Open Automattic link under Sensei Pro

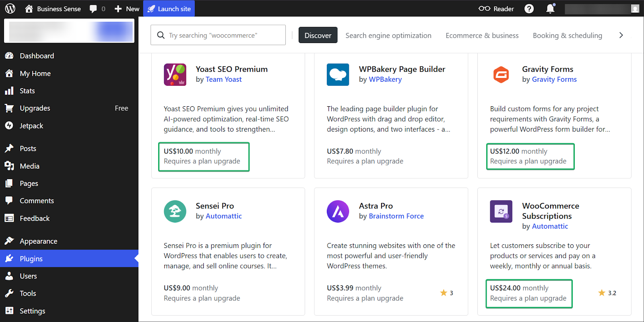tap(224, 216)
